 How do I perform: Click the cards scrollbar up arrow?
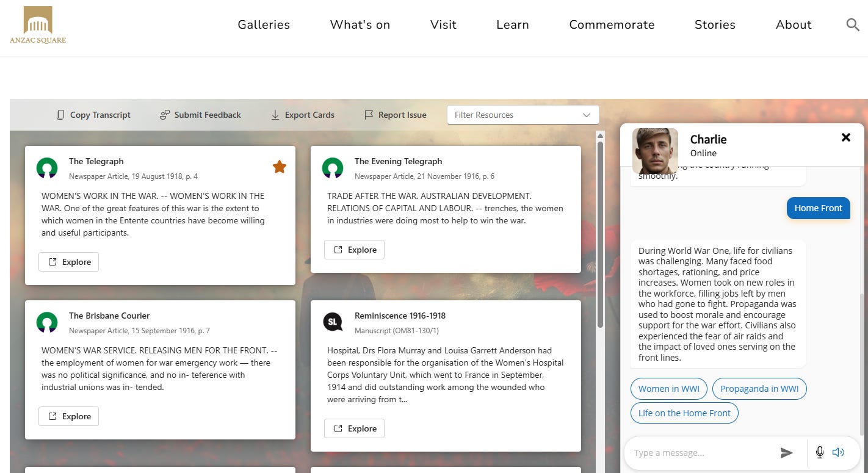click(600, 135)
